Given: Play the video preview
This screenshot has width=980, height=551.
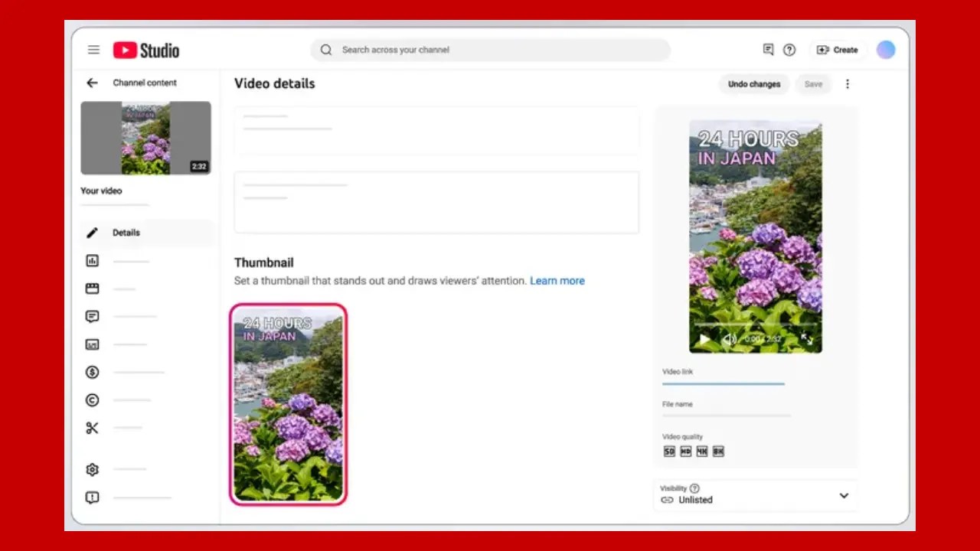Looking at the screenshot, I should 705,339.
